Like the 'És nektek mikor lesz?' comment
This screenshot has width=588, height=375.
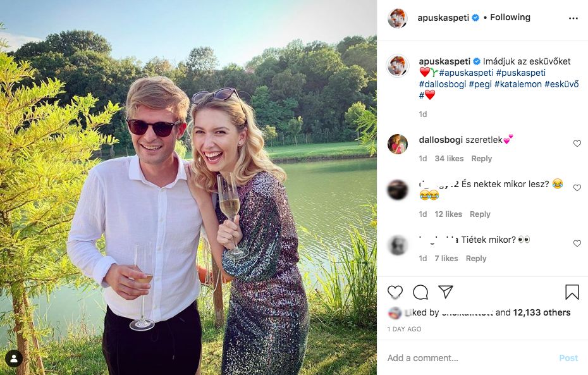(577, 188)
